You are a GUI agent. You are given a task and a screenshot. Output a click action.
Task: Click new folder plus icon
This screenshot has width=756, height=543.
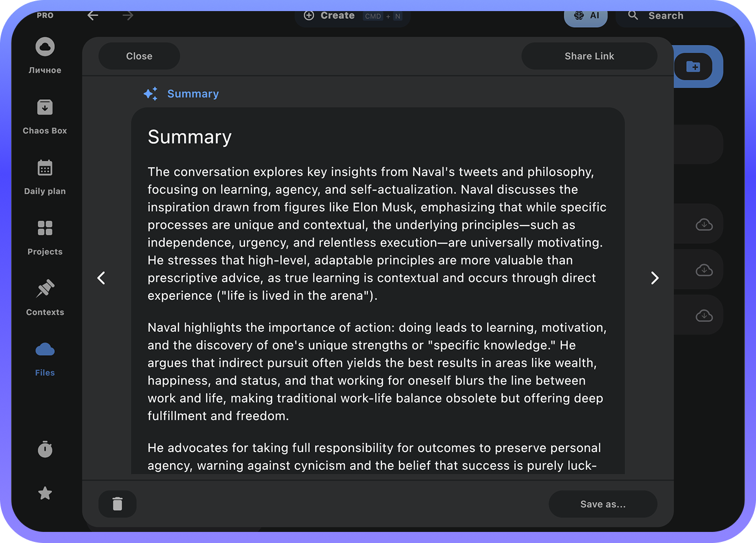(x=693, y=66)
